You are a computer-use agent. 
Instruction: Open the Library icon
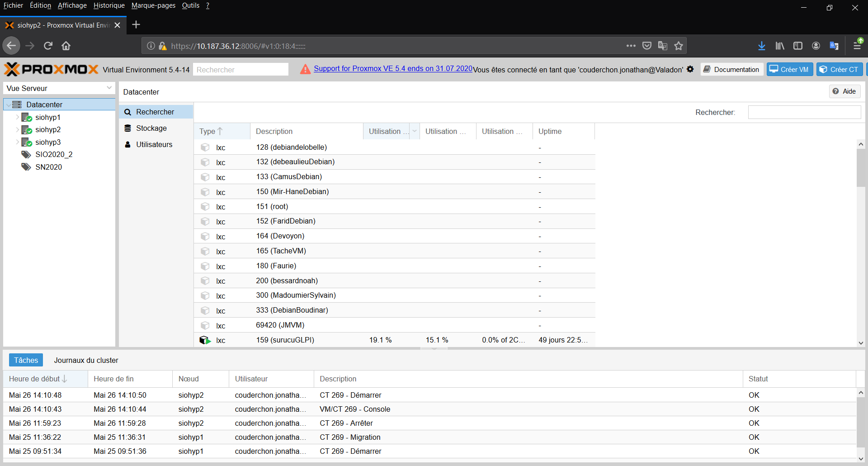coord(780,46)
